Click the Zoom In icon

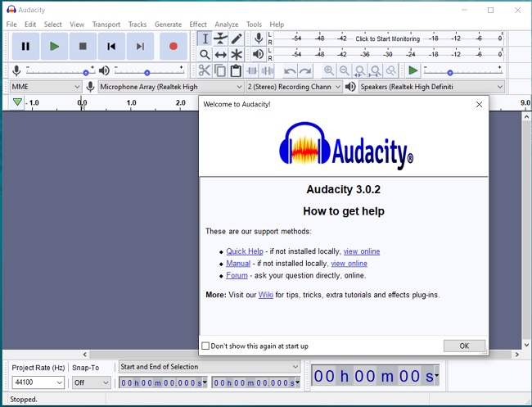[x=328, y=70]
